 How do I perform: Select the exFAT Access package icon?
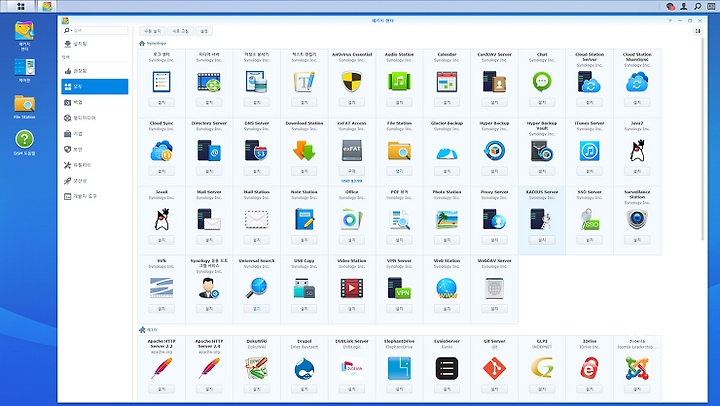point(352,151)
